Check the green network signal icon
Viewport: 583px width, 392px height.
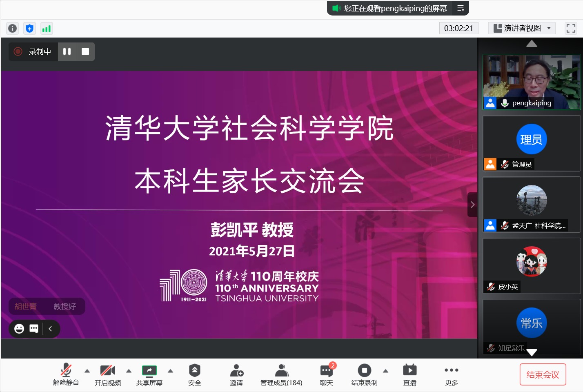point(47,28)
